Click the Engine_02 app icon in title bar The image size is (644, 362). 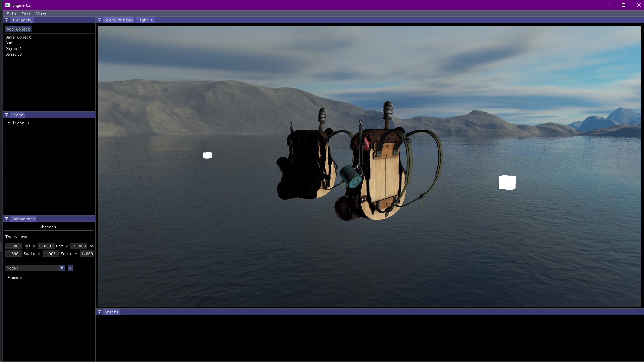click(8, 5)
